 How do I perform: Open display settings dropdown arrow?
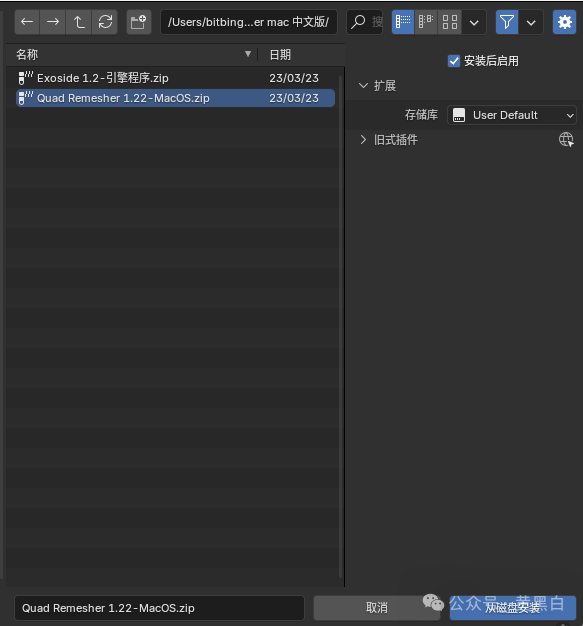coord(474,22)
